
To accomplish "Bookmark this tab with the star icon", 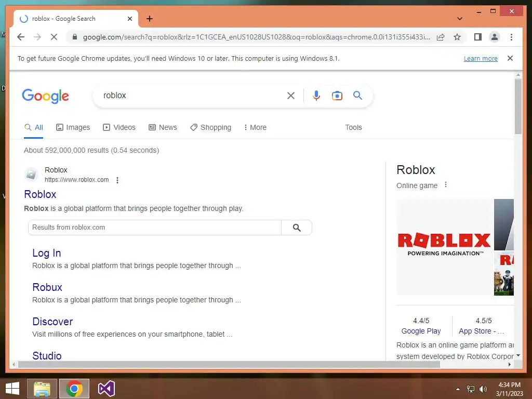I will click(457, 37).
